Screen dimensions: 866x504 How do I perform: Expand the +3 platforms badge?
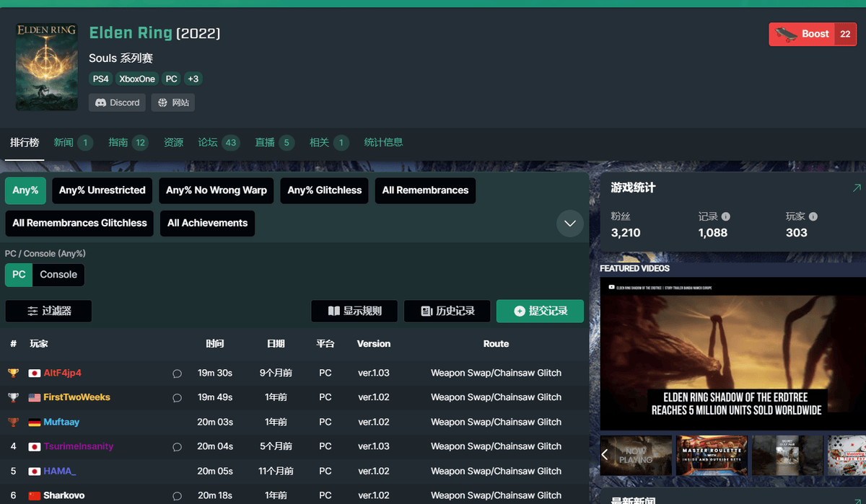click(193, 79)
